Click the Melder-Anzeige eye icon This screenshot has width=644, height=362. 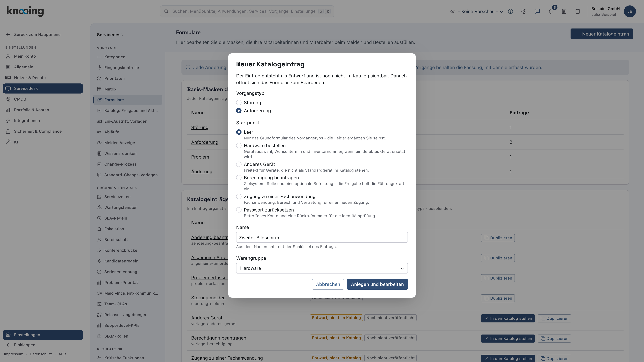99,143
